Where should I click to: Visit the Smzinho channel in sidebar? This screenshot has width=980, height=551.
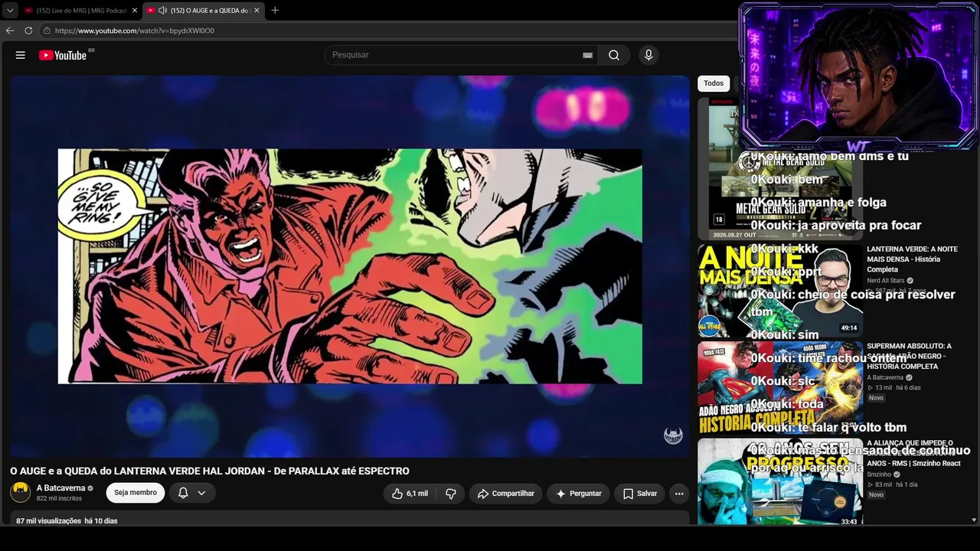[x=879, y=474]
